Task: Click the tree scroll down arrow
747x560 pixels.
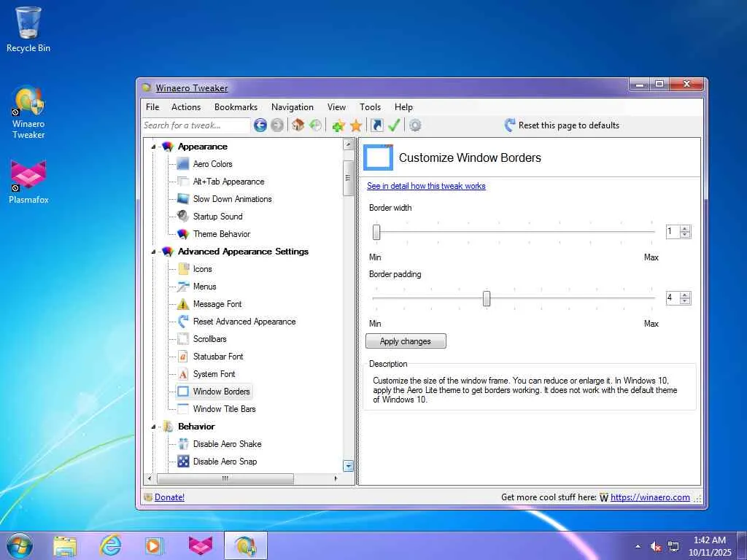Action: 348,466
